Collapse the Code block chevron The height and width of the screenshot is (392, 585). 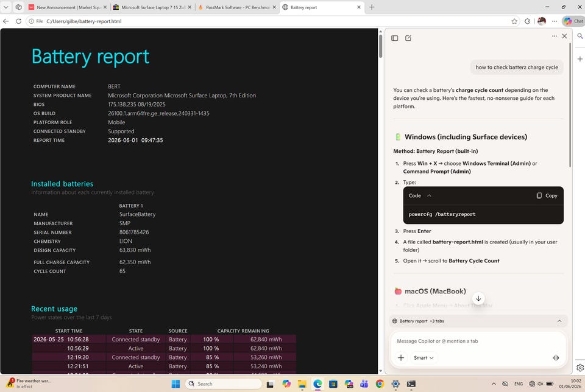click(x=429, y=195)
